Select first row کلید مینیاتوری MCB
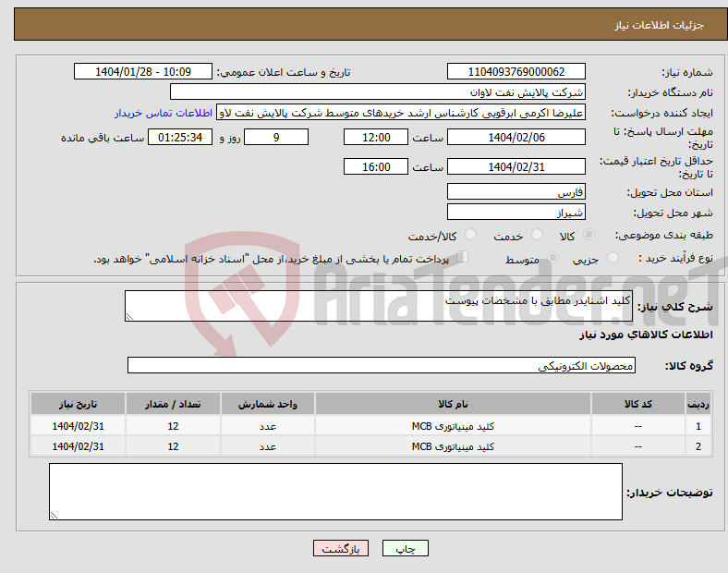Screen dimensions: 728x573 [453, 427]
